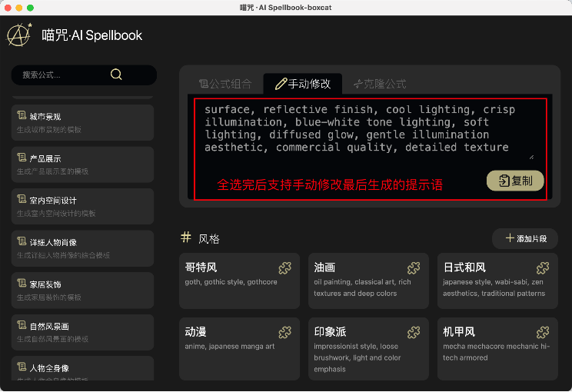Click scroll icon beside 详细人物肖像
Image resolution: width=572 pixels, height=392 pixels.
(22, 241)
